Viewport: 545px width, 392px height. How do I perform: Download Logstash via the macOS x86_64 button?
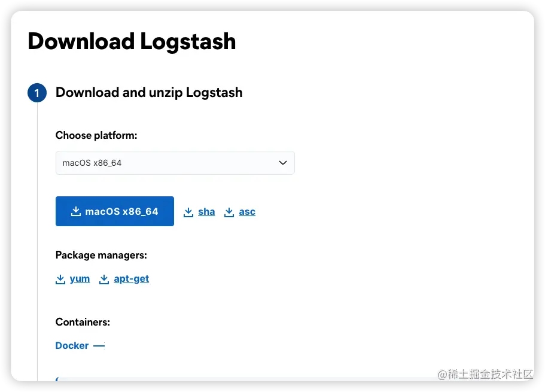point(114,211)
